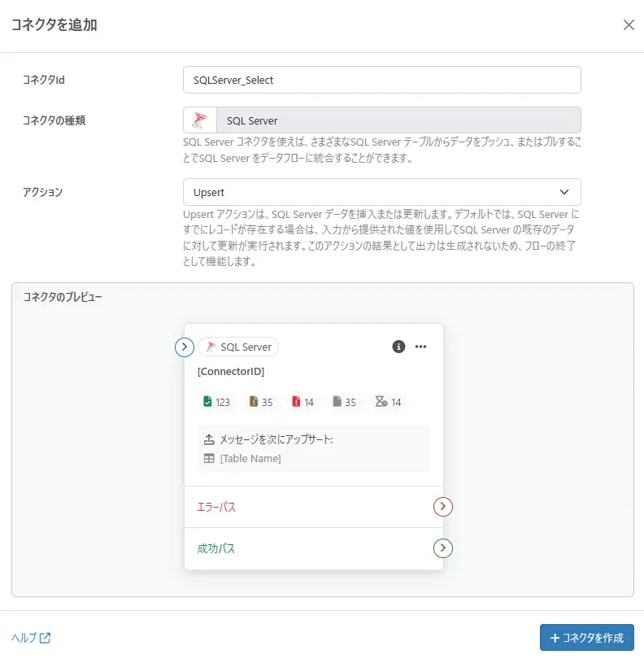
Task: Click the [ConnectorID] title on the preview card
Action: [231, 372]
